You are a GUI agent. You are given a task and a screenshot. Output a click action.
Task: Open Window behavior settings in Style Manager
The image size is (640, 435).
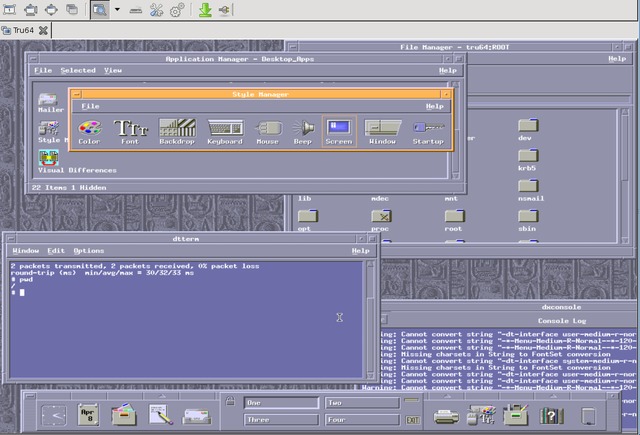(x=382, y=132)
